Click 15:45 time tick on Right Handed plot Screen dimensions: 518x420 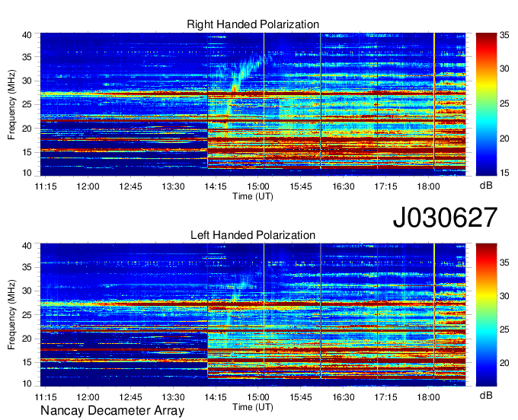click(301, 186)
